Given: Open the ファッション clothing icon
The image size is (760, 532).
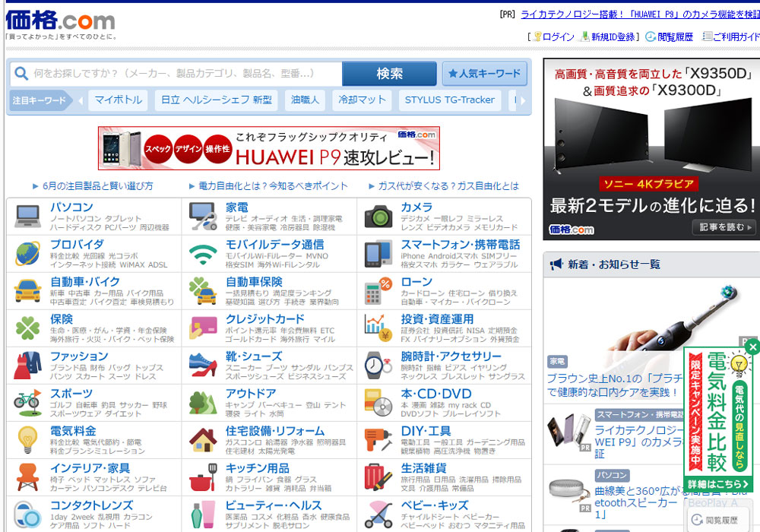Looking at the screenshot, I should 27,366.
